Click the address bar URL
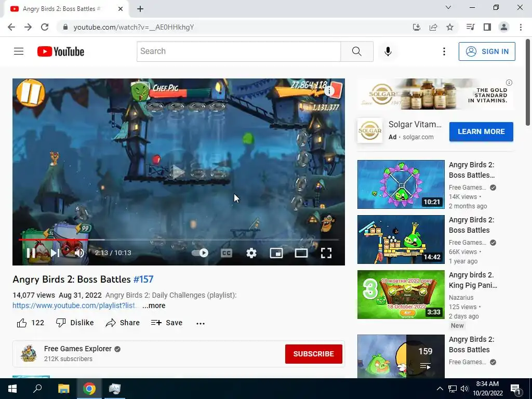Screen dimensions: 532x399 pyautogui.click(x=134, y=27)
